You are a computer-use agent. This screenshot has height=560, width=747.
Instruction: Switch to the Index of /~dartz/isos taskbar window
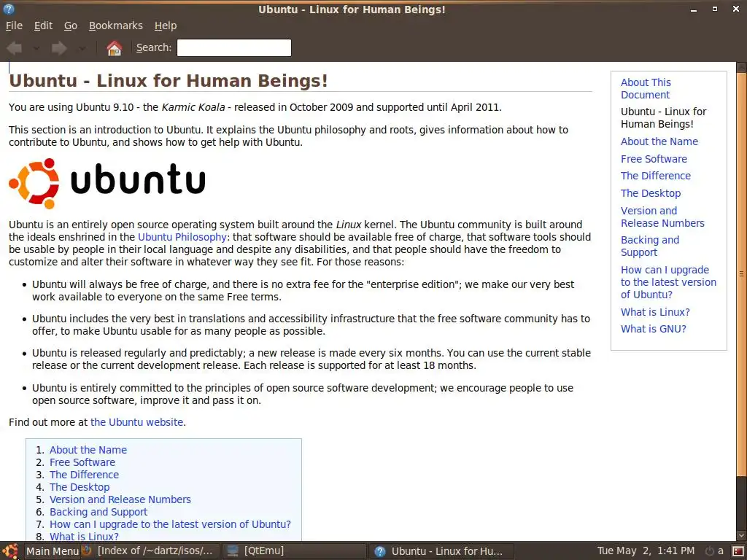(x=150, y=551)
